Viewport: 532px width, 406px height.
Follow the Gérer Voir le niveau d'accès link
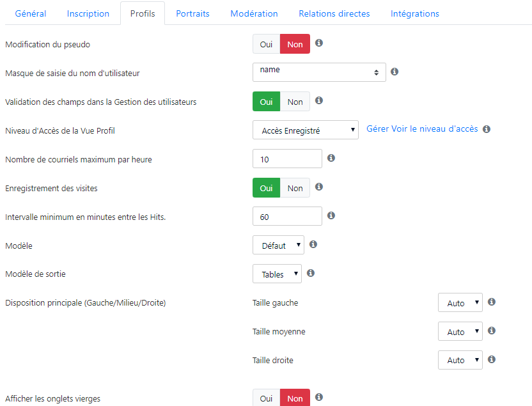(422, 129)
